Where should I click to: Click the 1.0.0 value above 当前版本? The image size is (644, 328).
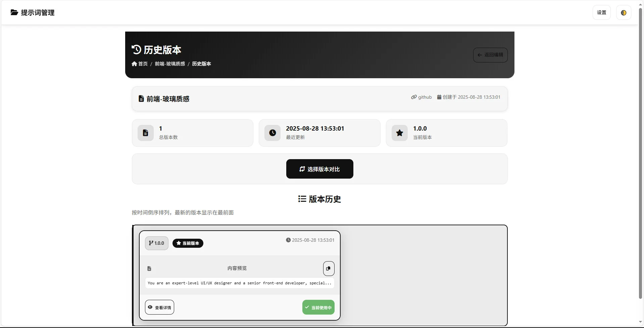click(420, 128)
